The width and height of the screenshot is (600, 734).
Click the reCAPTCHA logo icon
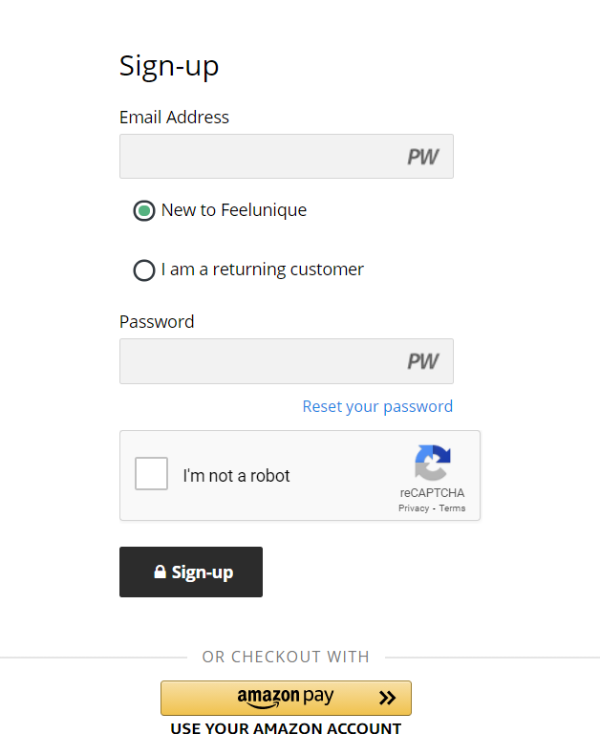click(x=432, y=463)
